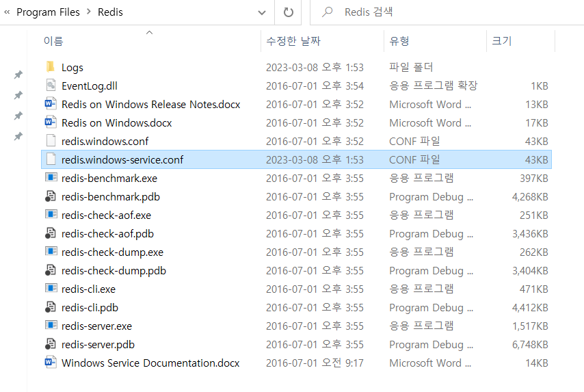
Task: Click the third quick access pin icon
Action: coord(18,116)
